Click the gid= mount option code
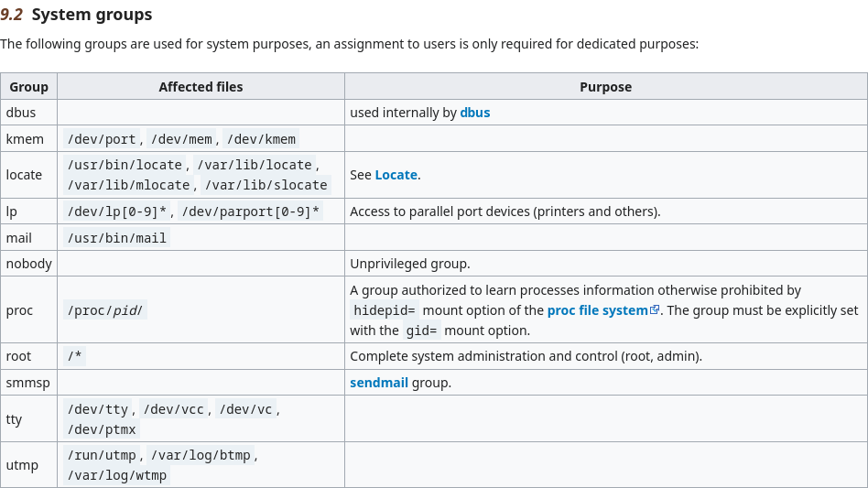The width and height of the screenshot is (868, 488). pos(421,331)
